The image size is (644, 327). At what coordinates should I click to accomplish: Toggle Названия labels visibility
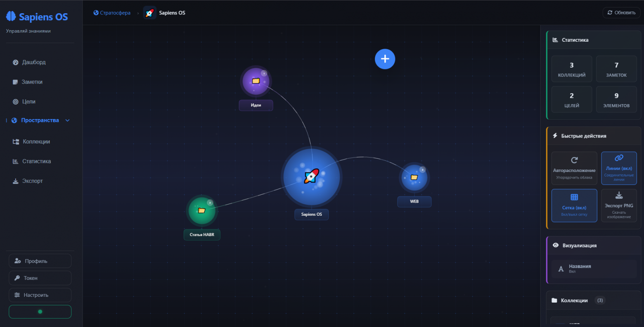click(x=594, y=269)
